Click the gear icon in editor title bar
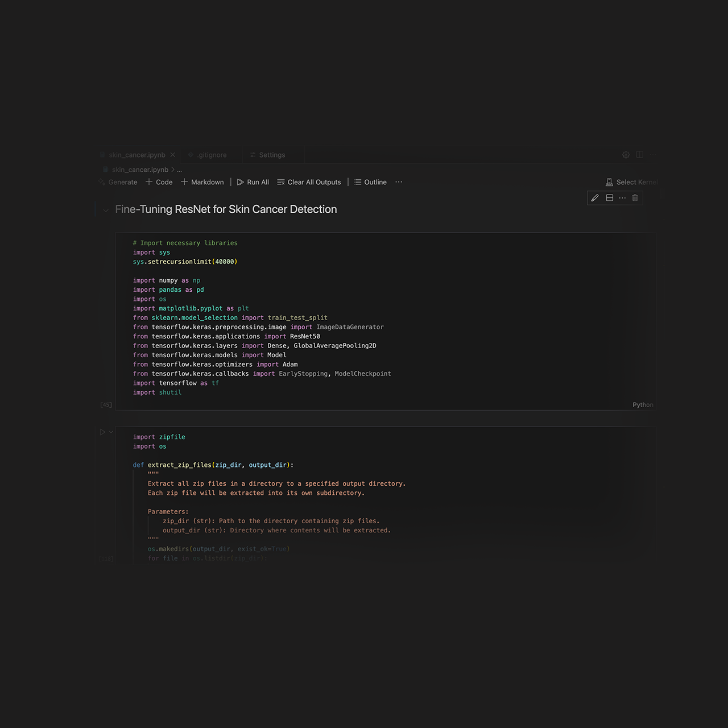Viewport: 728px width, 728px height. (x=626, y=155)
